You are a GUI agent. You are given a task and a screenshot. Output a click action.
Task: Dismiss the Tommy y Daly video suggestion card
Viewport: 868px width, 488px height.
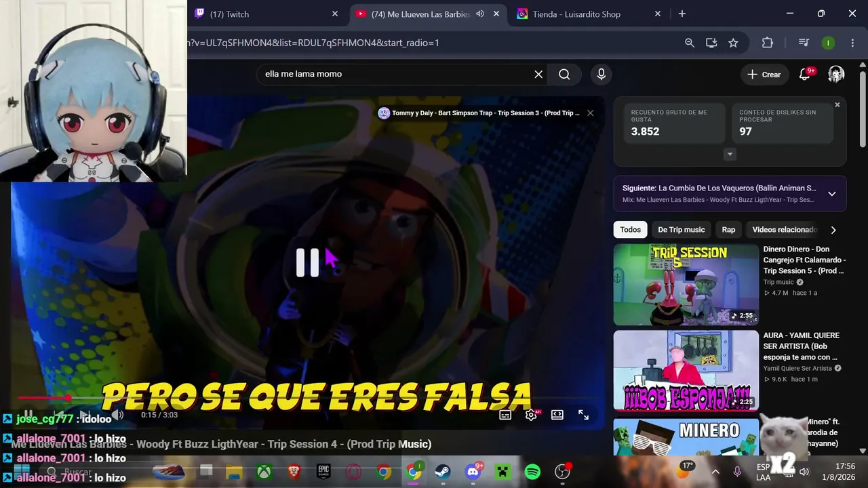(590, 113)
